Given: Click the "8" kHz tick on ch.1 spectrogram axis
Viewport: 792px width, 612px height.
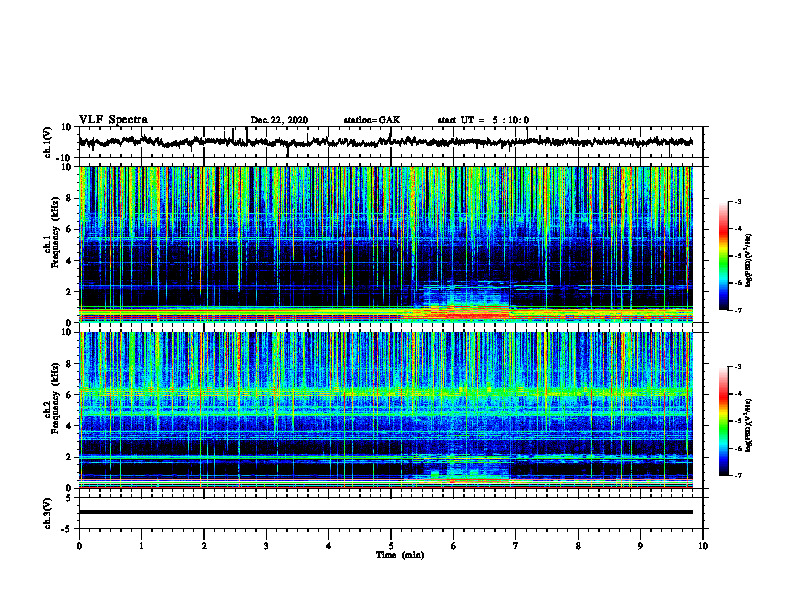Looking at the screenshot, I should (69, 198).
